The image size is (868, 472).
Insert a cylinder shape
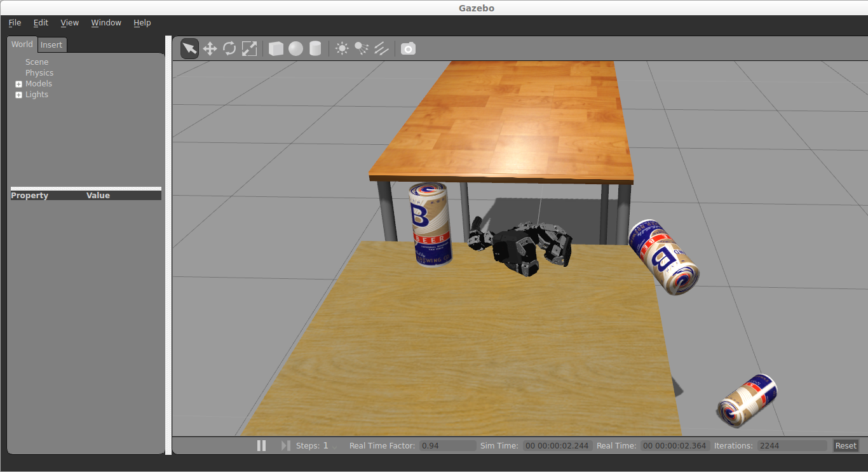point(315,49)
